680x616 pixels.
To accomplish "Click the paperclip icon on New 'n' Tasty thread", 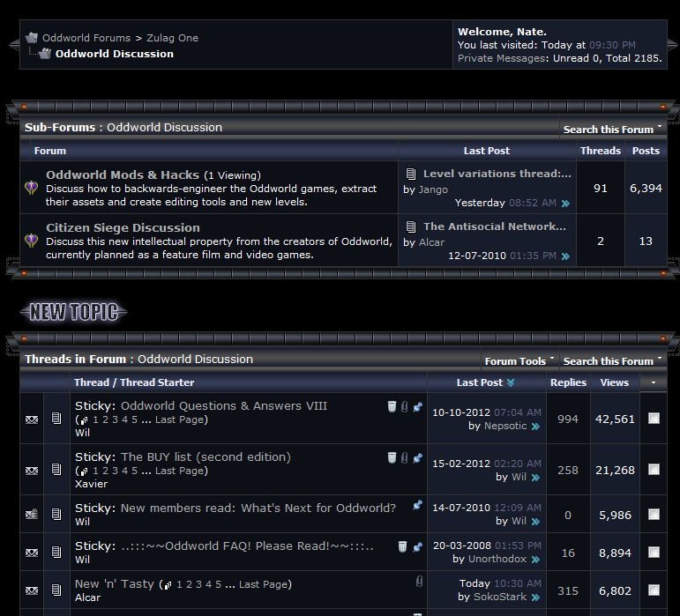I will pos(420,583).
